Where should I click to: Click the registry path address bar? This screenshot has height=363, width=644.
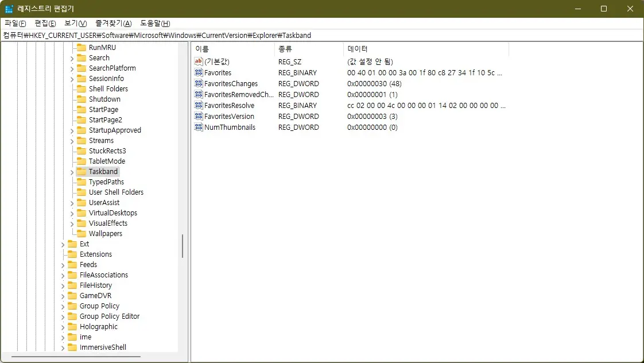(322, 36)
